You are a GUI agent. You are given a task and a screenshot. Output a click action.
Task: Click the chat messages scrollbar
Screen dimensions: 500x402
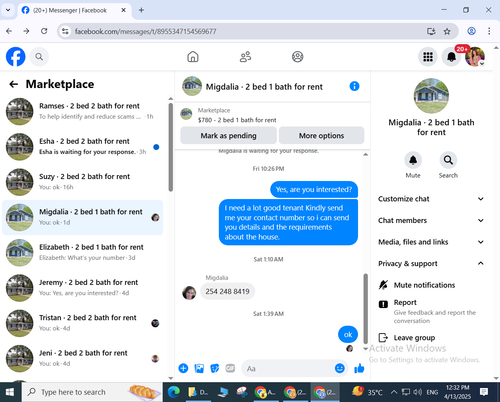pyautogui.click(x=366, y=308)
